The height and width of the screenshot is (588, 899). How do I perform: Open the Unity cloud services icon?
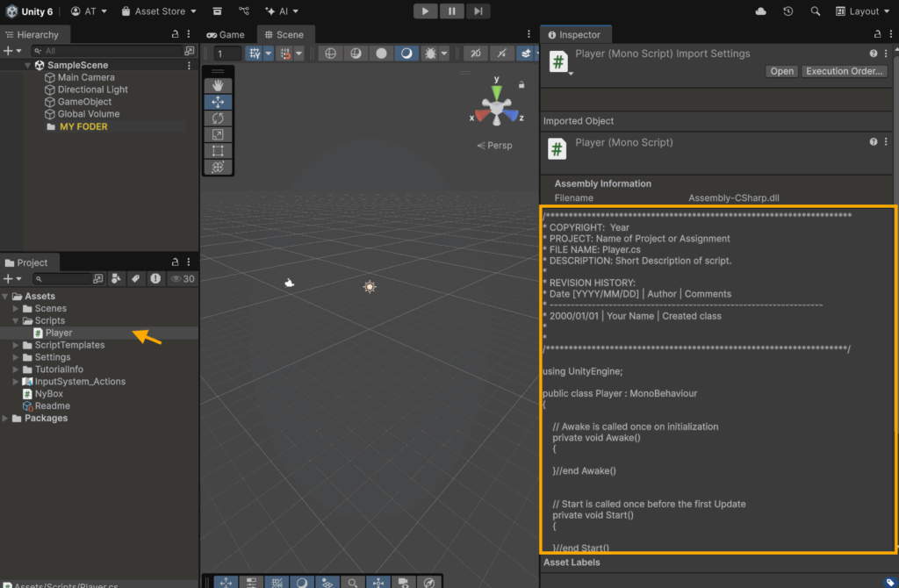760,11
